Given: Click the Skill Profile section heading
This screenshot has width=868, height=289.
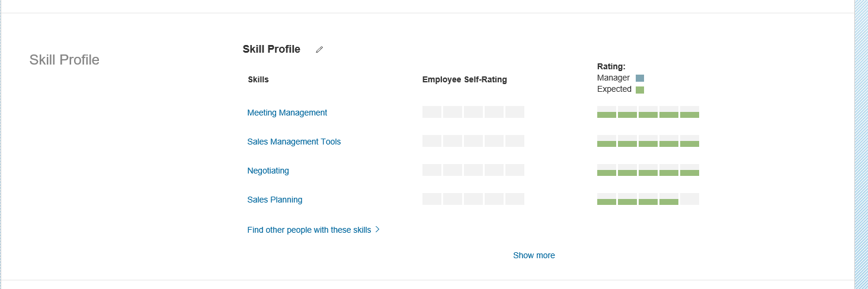Looking at the screenshot, I should (271, 49).
